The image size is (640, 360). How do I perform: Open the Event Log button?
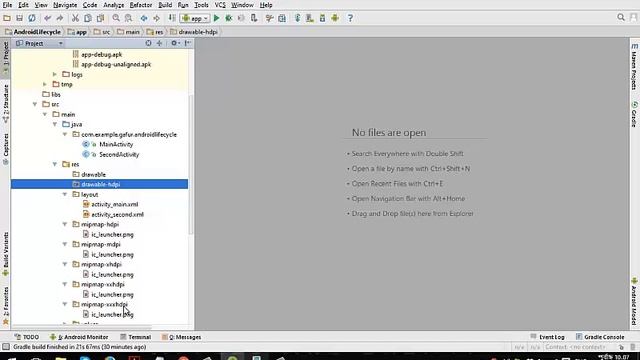point(547,337)
